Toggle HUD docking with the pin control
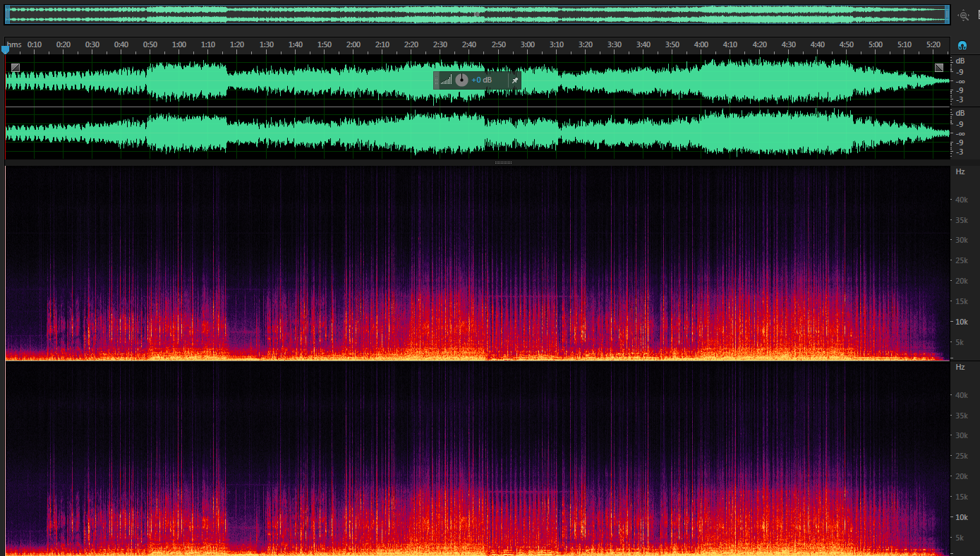Screen dimensions: 980x556 (514, 80)
